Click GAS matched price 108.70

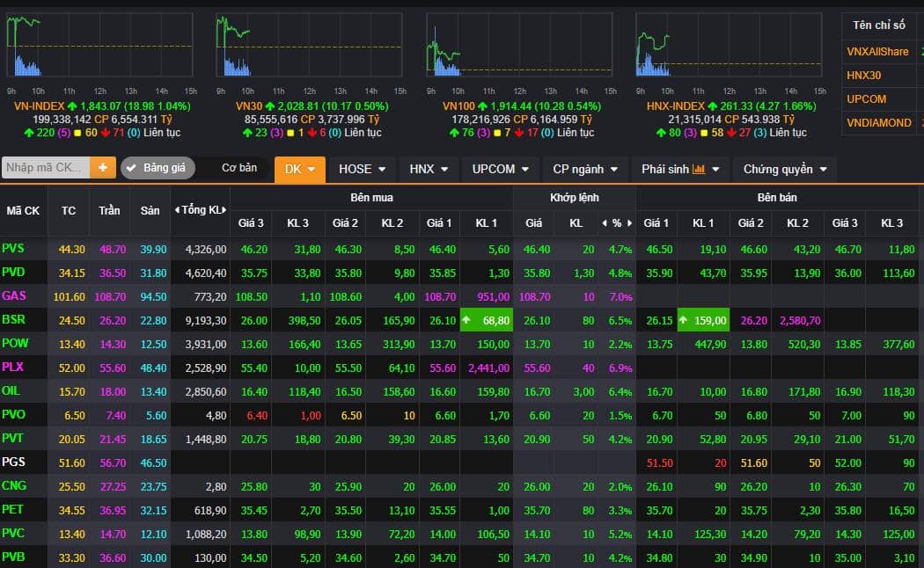pyautogui.click(x=534, y=296)
